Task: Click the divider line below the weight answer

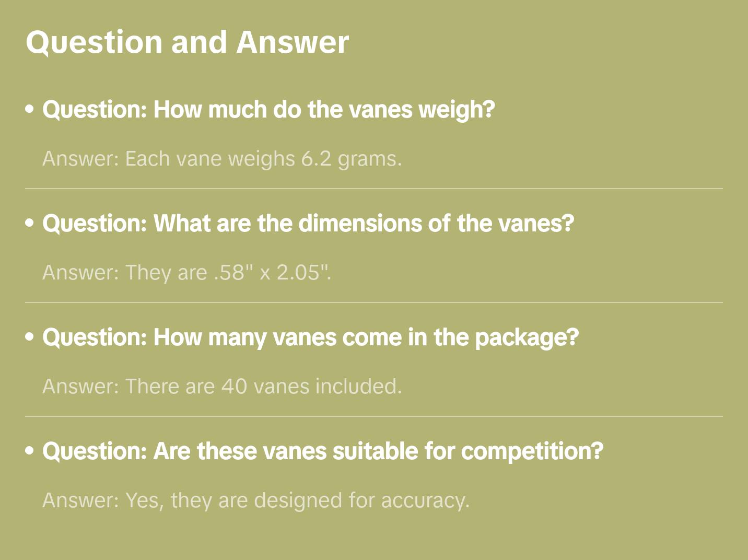Action: (374, 189)
